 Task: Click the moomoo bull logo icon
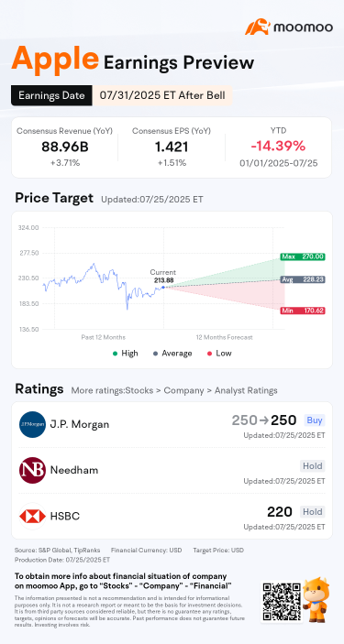pyautogui.click(x=258, y=27)
